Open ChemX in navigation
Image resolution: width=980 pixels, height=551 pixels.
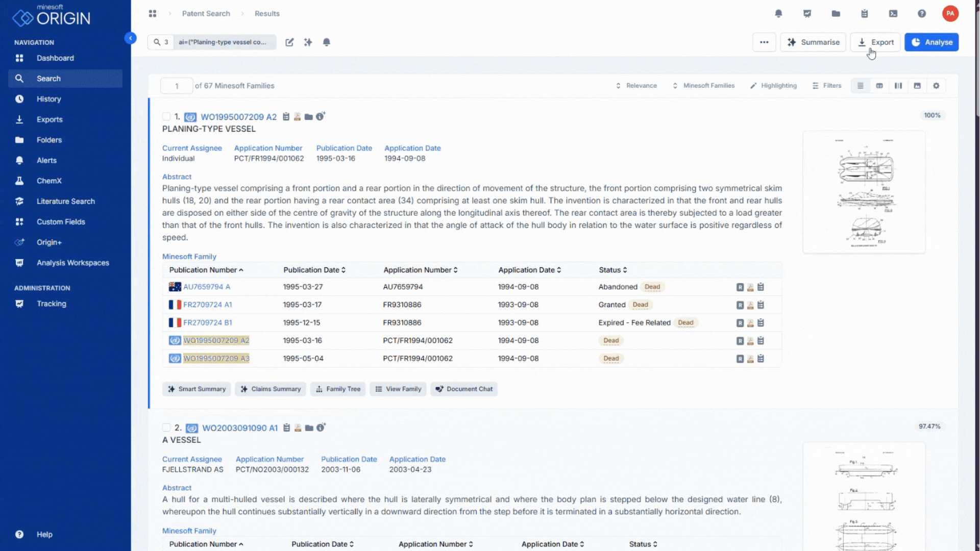(65, 181)
